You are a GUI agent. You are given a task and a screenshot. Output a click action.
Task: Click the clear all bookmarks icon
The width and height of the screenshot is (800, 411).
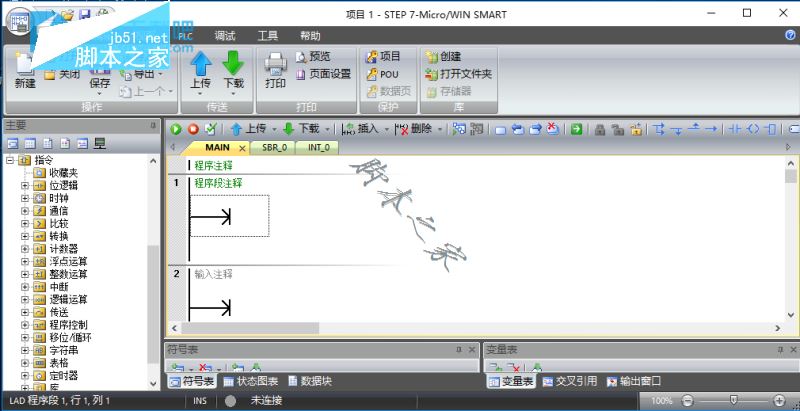553,129
